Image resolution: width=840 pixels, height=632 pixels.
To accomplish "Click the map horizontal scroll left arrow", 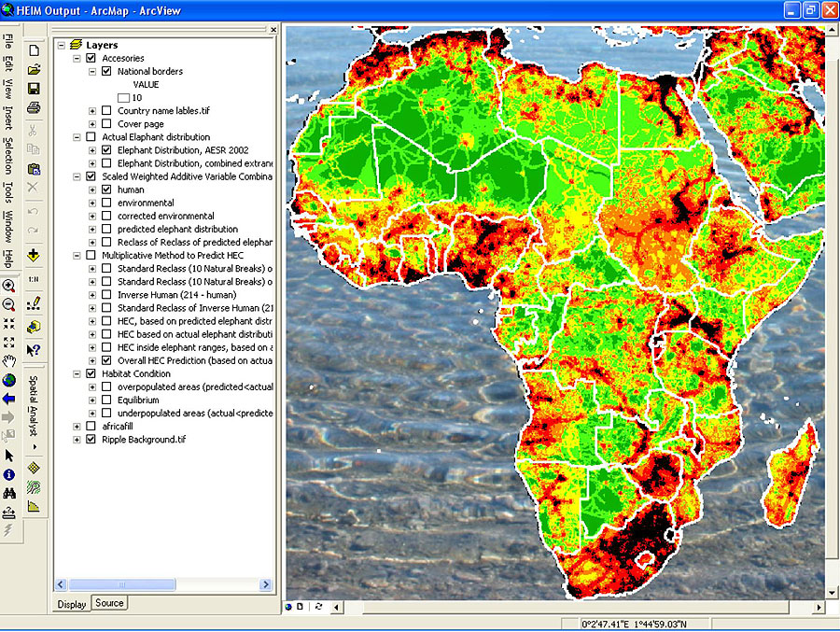I will click(x=337, y=607).
